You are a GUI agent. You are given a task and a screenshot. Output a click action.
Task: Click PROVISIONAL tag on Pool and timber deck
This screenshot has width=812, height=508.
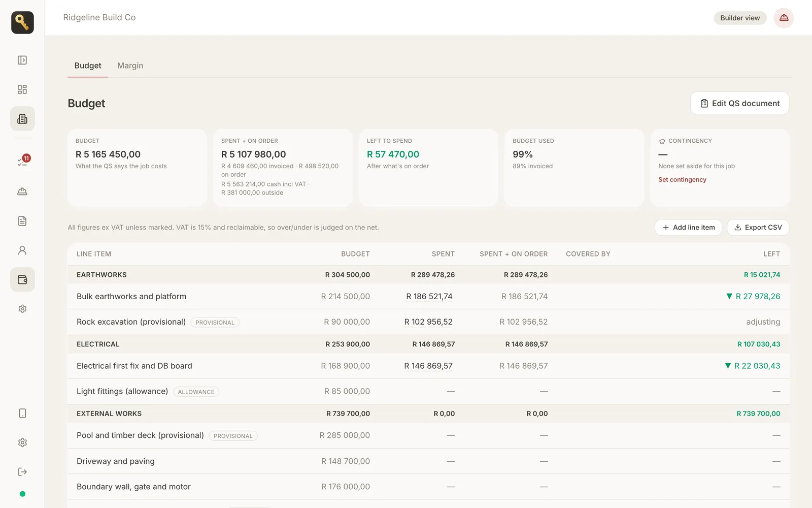pos(233,436)
